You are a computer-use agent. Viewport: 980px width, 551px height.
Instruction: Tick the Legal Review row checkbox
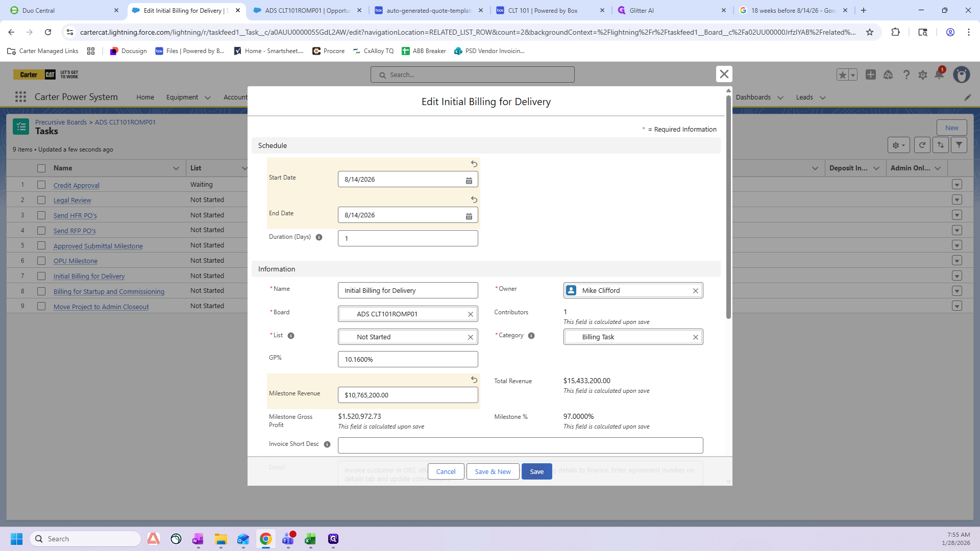[41, 200]
